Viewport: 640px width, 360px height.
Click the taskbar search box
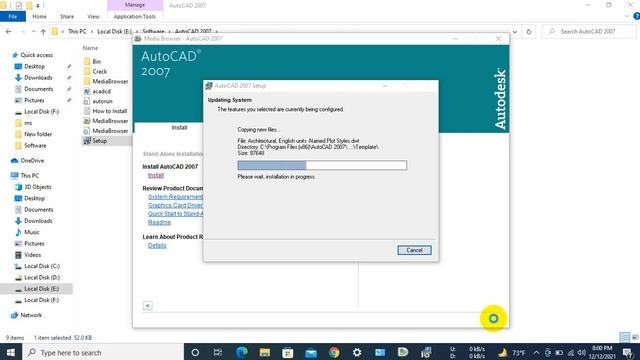[x=103, y=352]
